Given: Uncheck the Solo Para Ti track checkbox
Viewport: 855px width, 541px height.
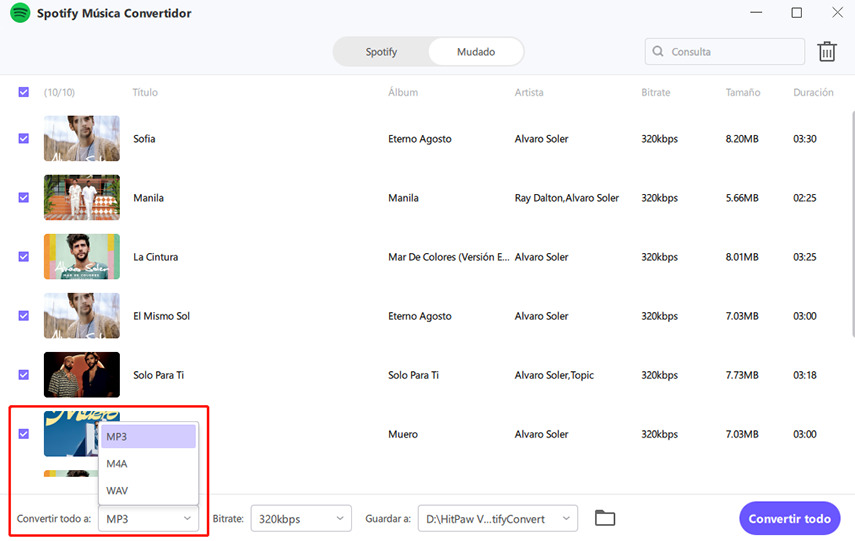Looking at the screenshot, I should 23,375.
